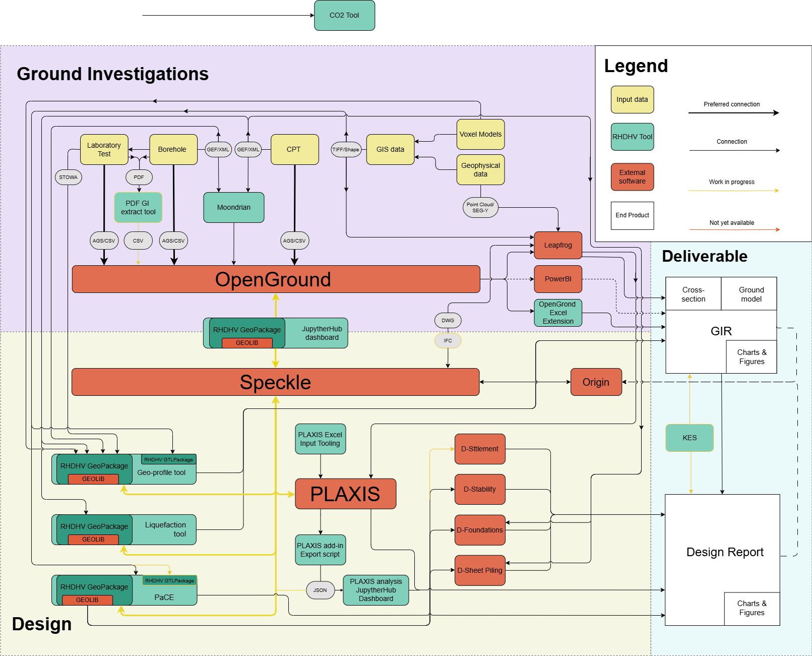The width and height of the screenshot is (812, 656).
Task: Select the Design Report label
Action: point(725,552)
